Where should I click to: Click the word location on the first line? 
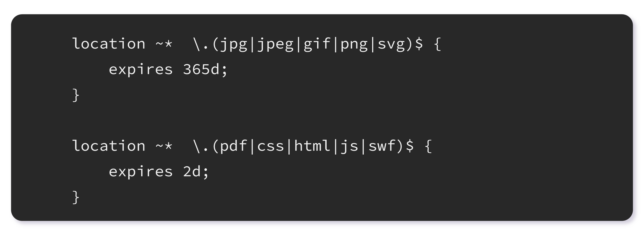(x=109, y=44)
